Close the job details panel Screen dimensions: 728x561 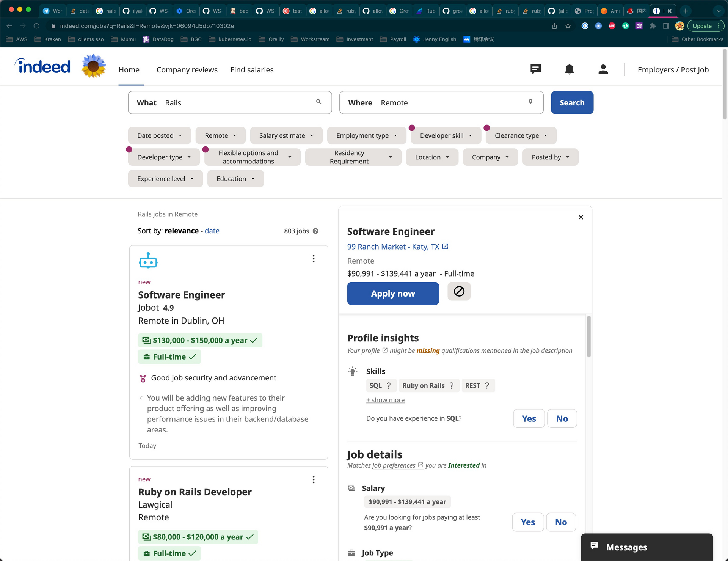[x=581, y=217]
